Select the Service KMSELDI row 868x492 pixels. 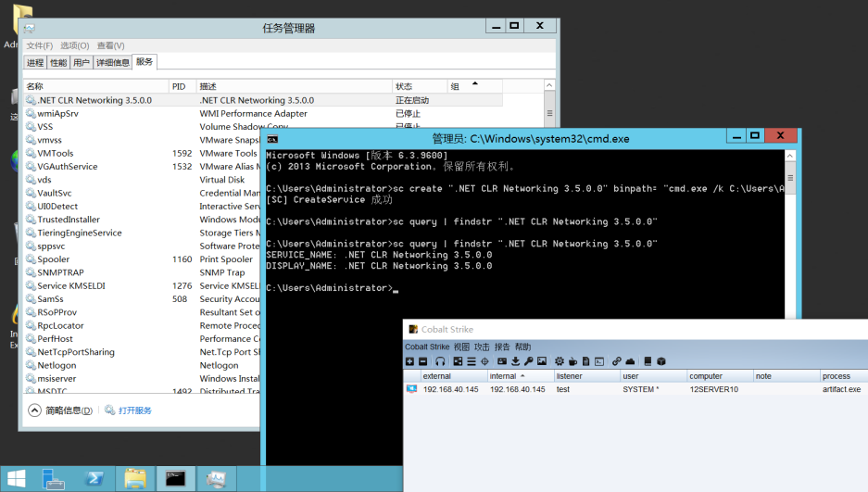(x=143, y=285)
